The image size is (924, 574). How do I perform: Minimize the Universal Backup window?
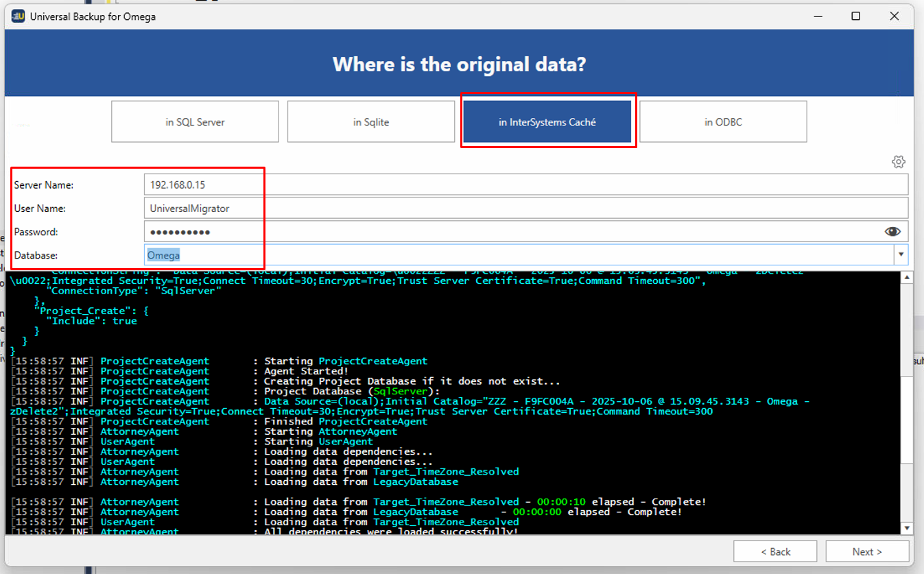818,16
